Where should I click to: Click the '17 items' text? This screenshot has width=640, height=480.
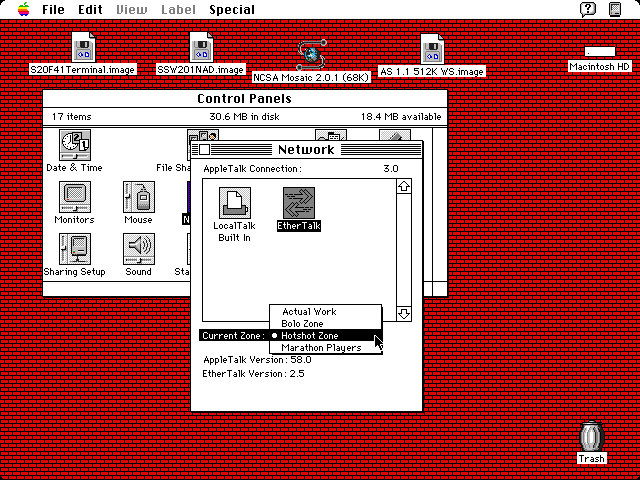point(71,117)
